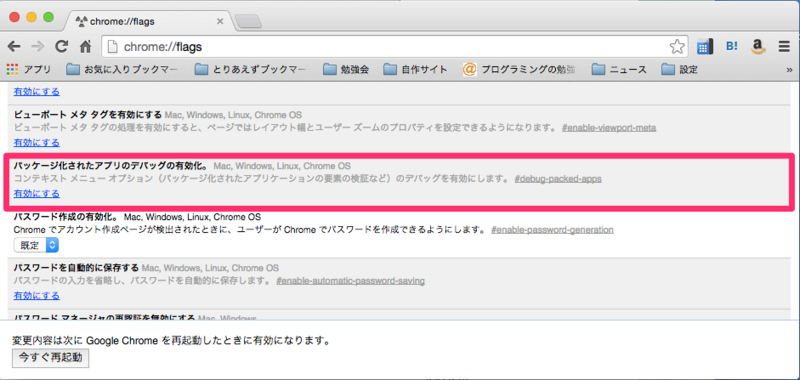Enable the ビューポート メタ タグ flag
This screenshot has width=800, height=380.
37,143
